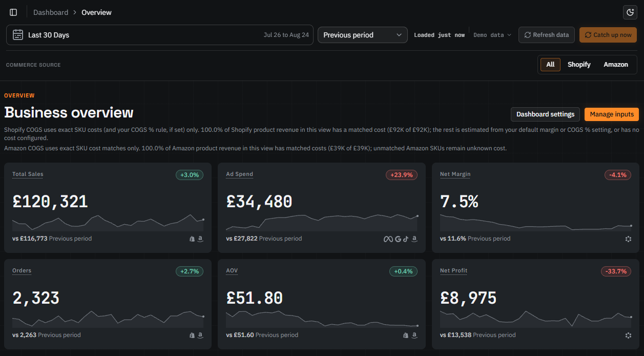Click the +2.7% badge on Orders
This screenshot has width=644, height=356.
[190, 271]
